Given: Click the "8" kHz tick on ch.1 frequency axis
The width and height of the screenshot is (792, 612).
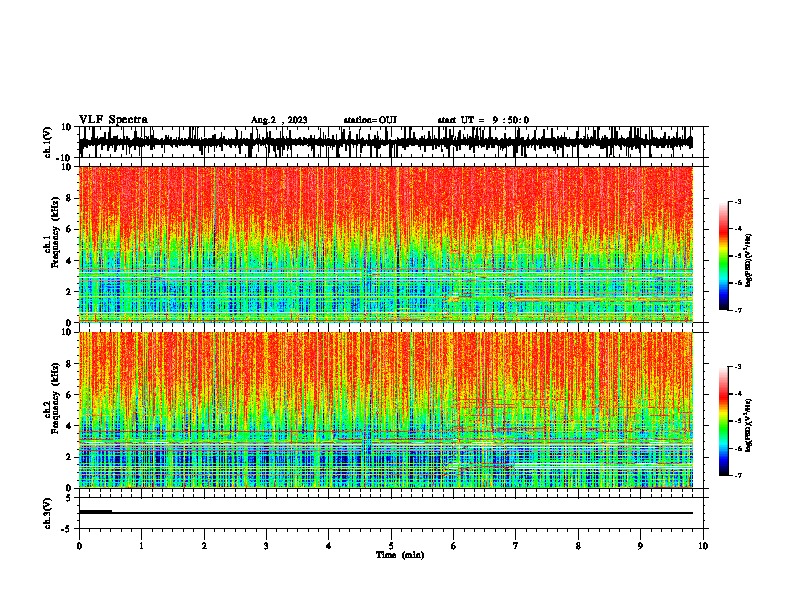Looking at the screenshot, I should [69, 198].
